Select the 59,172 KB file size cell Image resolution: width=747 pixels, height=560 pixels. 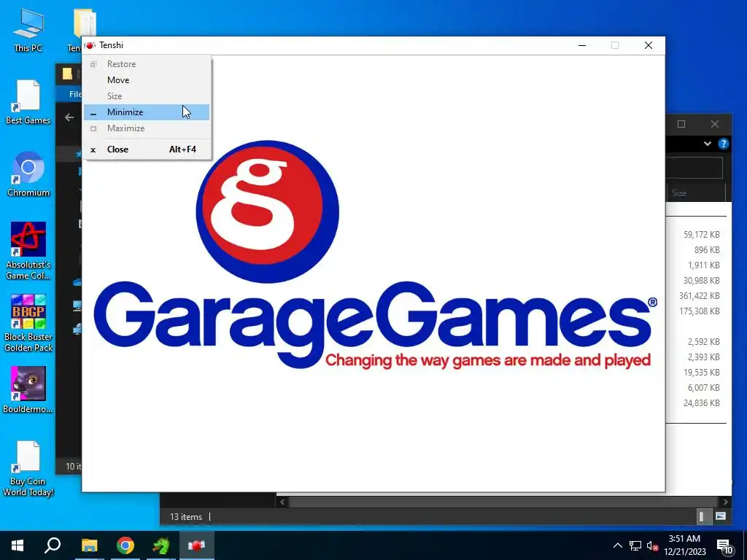(701, 235)
